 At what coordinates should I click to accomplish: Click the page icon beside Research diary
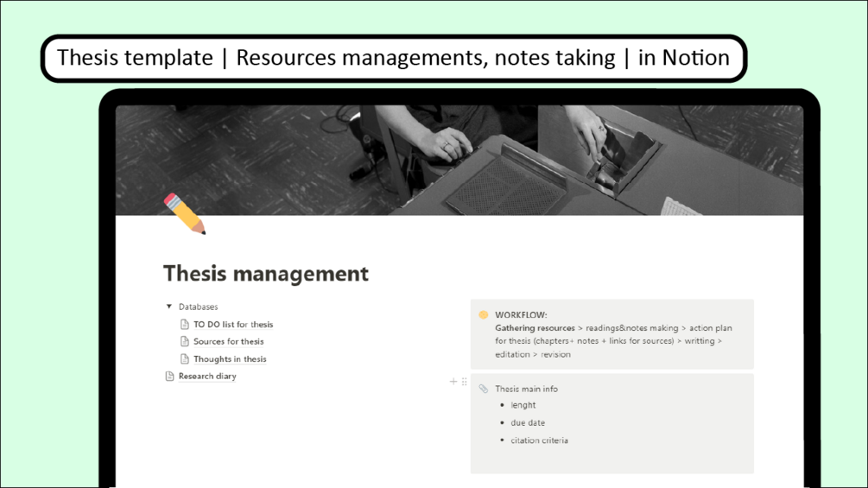(x=170, y=377)
